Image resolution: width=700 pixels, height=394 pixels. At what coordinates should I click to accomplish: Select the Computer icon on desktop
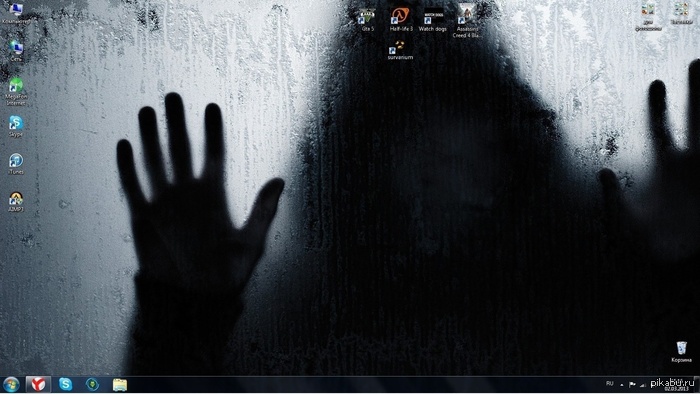(16, 13)
